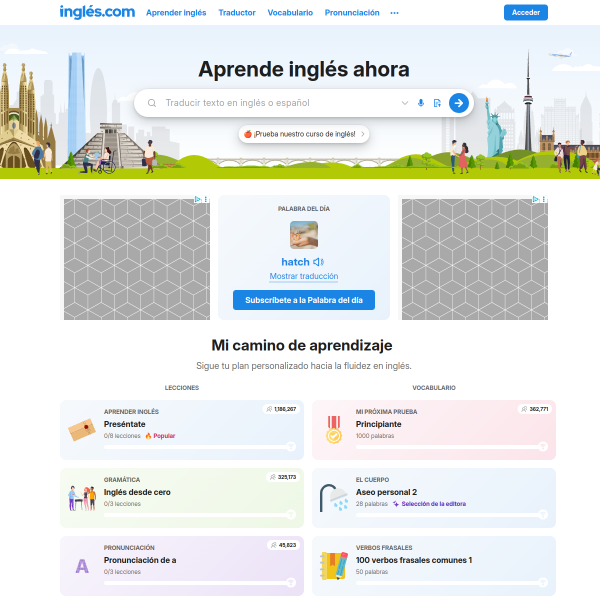This screenshot has height=600, width=600.
Task: Focus the Traducir texto search field
Action: [x=279, y=103]
